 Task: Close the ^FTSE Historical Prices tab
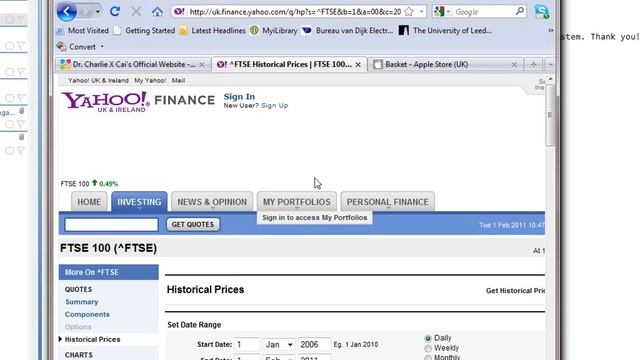(358, 64)
